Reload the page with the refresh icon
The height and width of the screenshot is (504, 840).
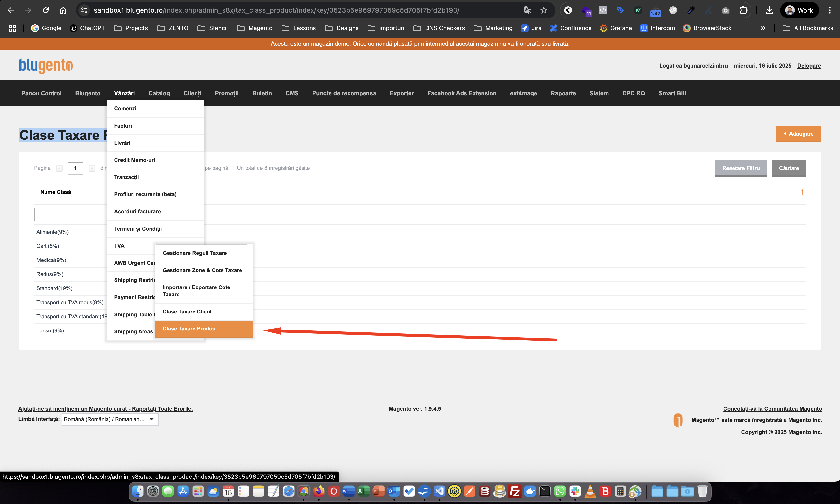45,10
